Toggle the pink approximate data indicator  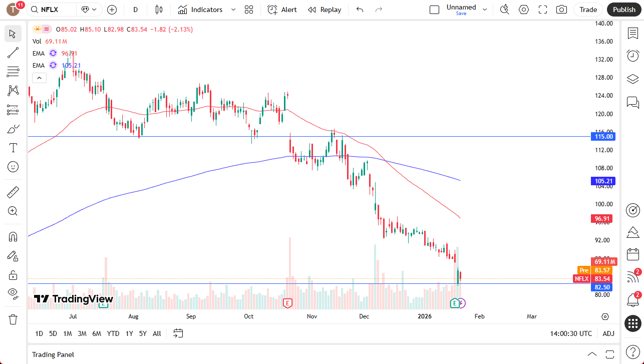coord(47,30)
